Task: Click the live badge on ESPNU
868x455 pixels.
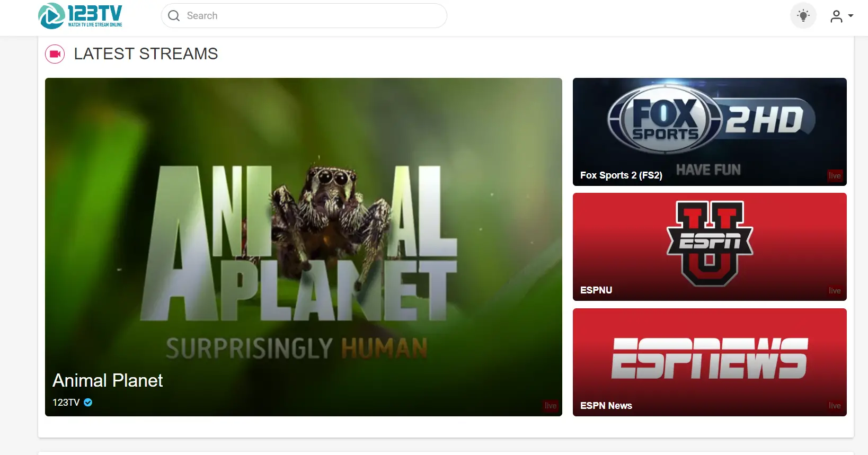Action: click(835, 291)
